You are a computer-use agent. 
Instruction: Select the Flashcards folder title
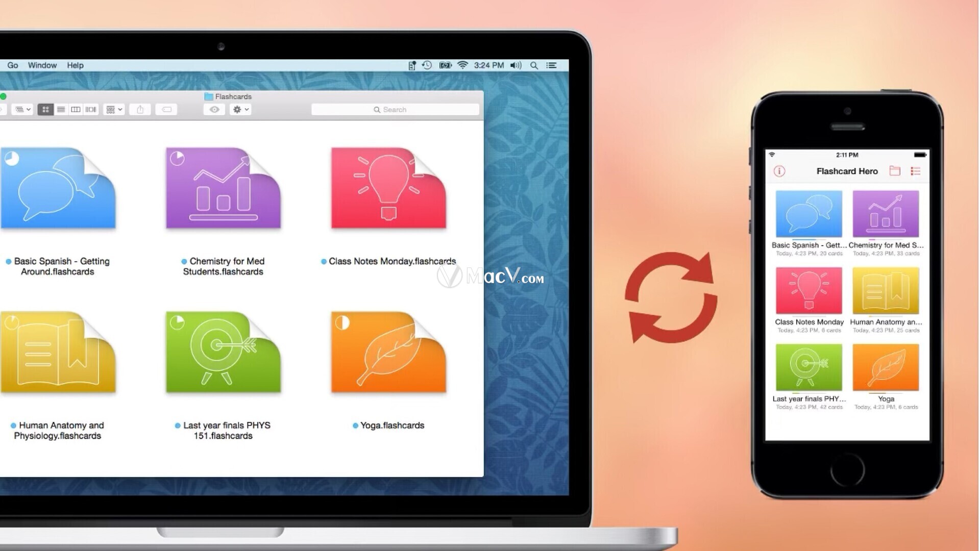[x=232, y=96]
